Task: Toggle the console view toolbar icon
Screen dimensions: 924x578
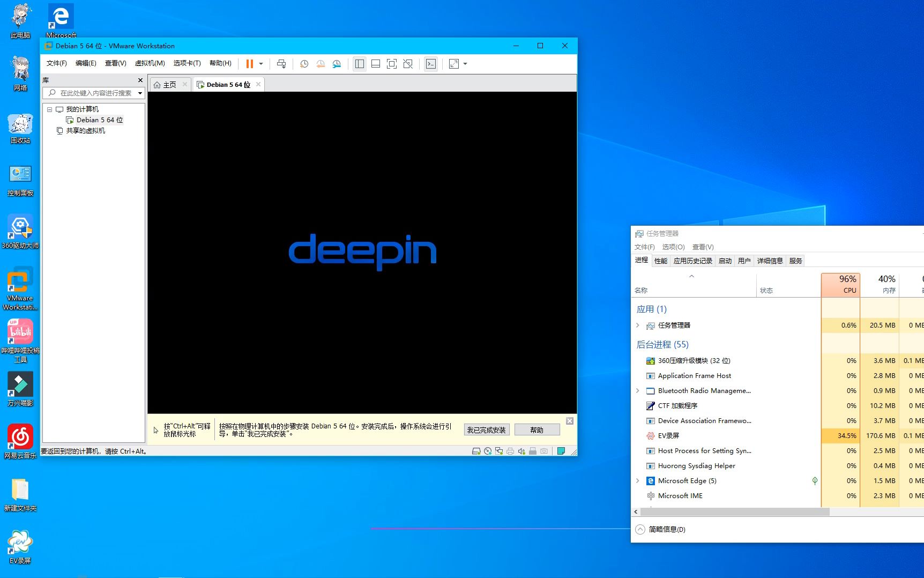Action: [x=431, y=64]
